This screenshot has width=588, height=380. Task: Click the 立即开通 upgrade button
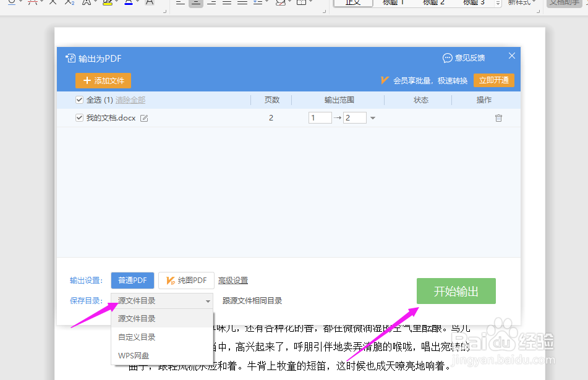[x=493, y=80]
